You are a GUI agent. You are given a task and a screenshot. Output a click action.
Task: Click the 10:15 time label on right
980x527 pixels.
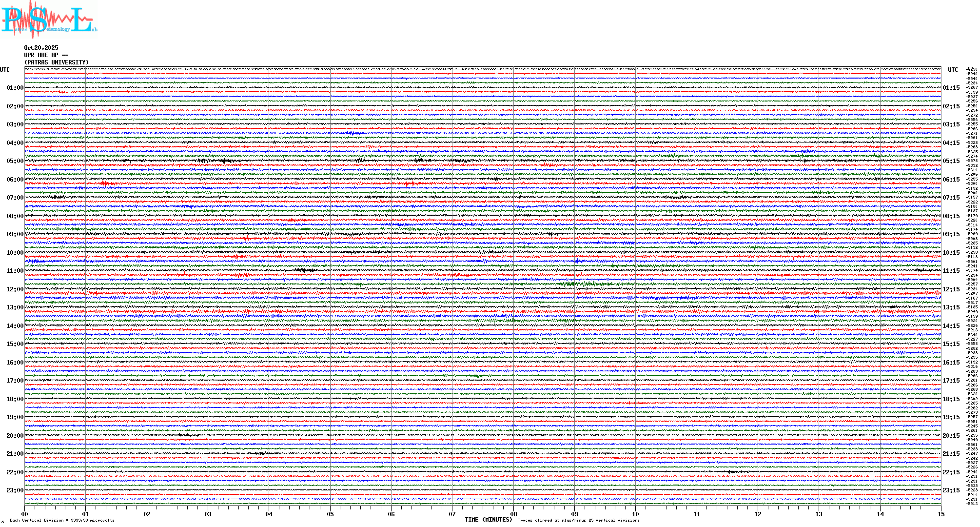[x=951, y=253]
